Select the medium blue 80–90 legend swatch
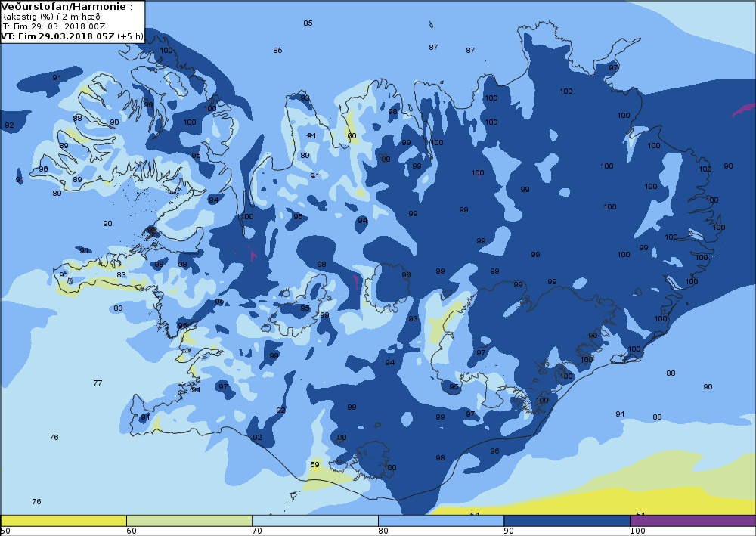Image resolution: width=756 pixels, height=536 pixels. [442, 521]
